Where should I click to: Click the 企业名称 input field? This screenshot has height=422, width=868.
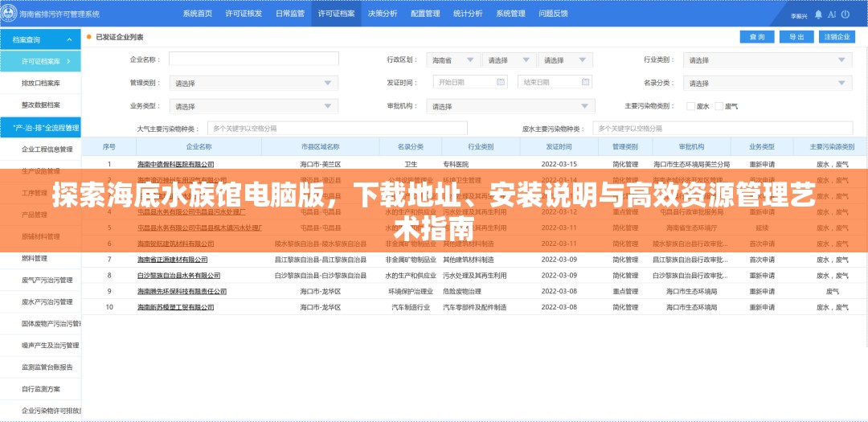click(x=253, y=59)
